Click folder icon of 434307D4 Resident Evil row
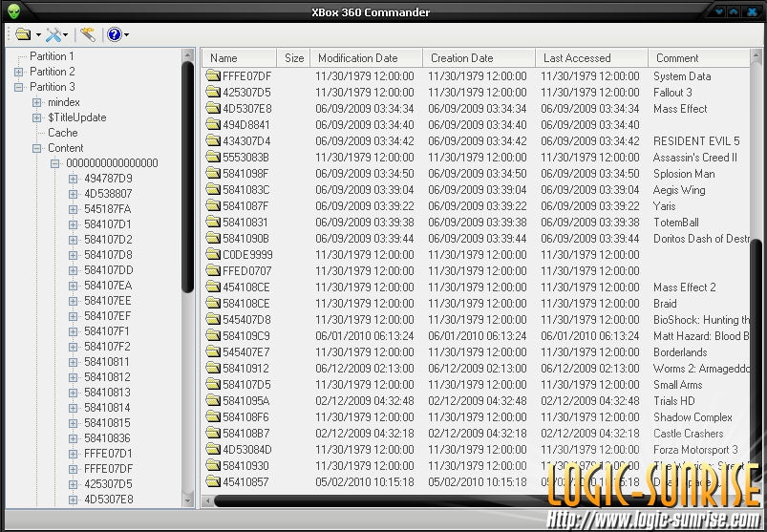The height and width of the screenshot is (532, 767). click(x=213, y=140)
